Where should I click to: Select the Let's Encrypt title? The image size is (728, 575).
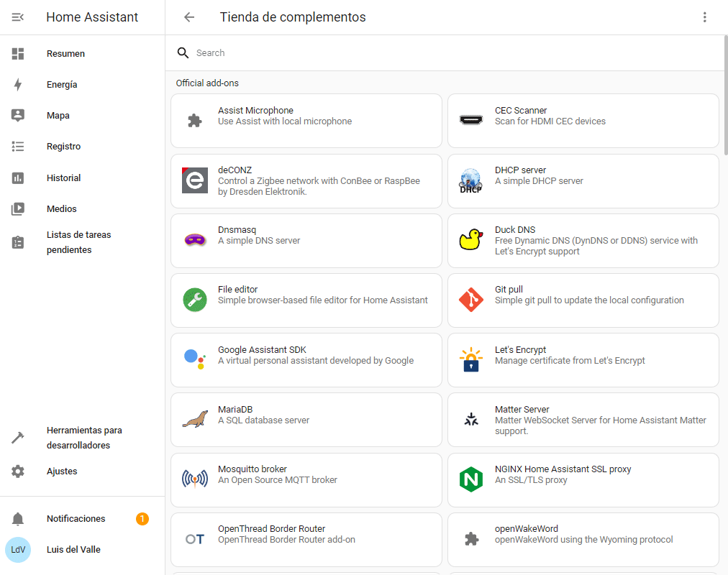click(x=520, y=349)
